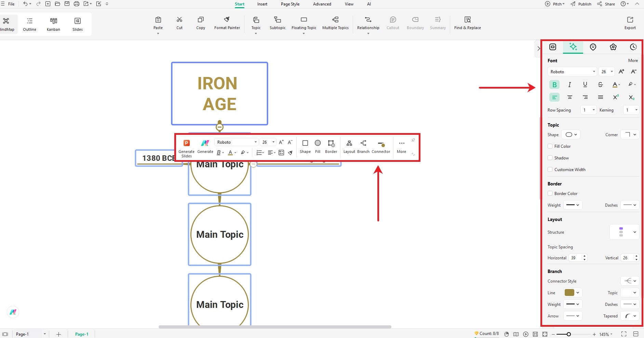
Task: Toggle Italic in side panel
Action: pos(569,84)
